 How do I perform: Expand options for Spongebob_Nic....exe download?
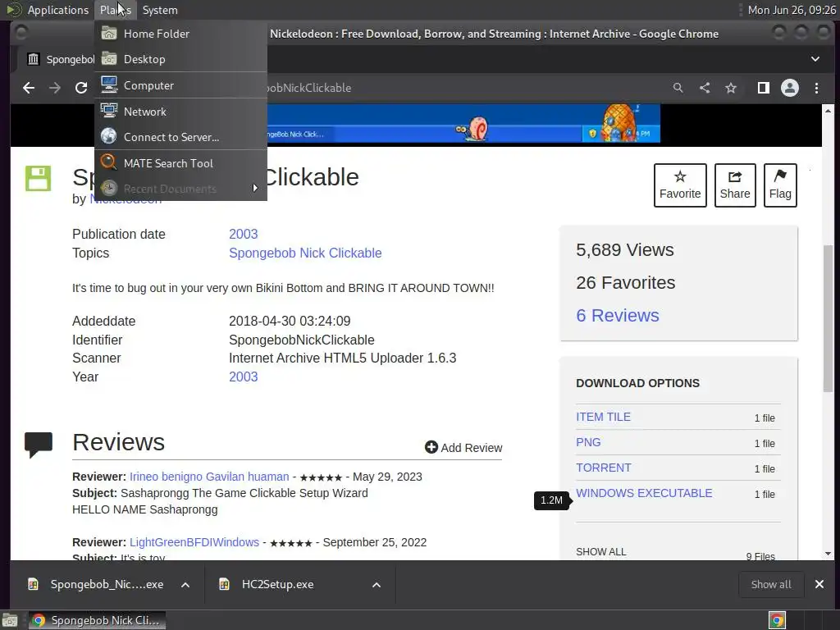pyautogui.click(x=185, y=585)
